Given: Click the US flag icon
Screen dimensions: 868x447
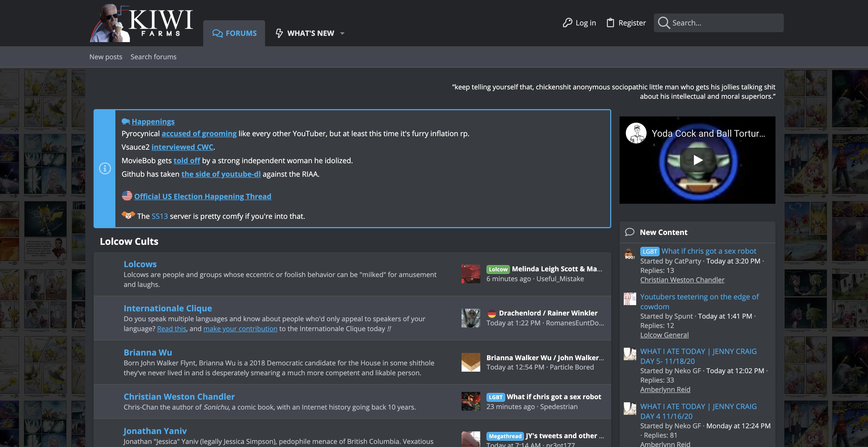Looking at the screenshot, I should tap(127, 196).
